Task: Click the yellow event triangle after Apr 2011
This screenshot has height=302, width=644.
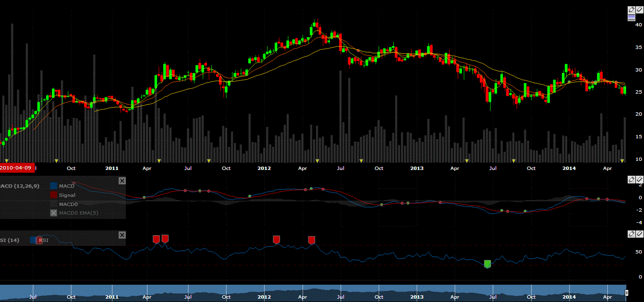Action: [x=159, y=160]
